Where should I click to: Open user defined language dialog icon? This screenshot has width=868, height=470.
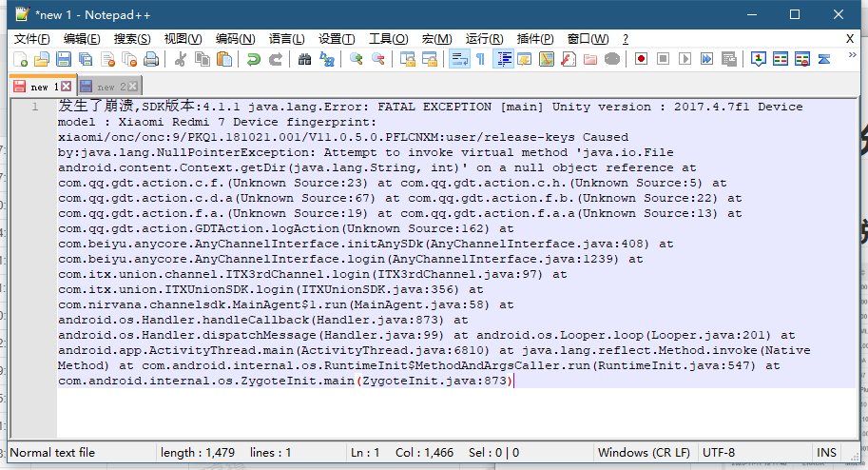524,59
